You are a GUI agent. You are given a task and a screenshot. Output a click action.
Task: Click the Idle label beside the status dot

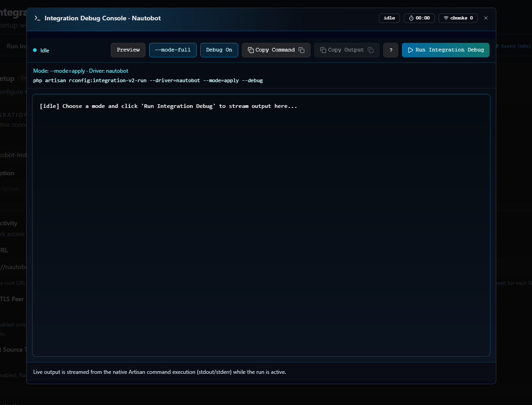coord(45,50)
